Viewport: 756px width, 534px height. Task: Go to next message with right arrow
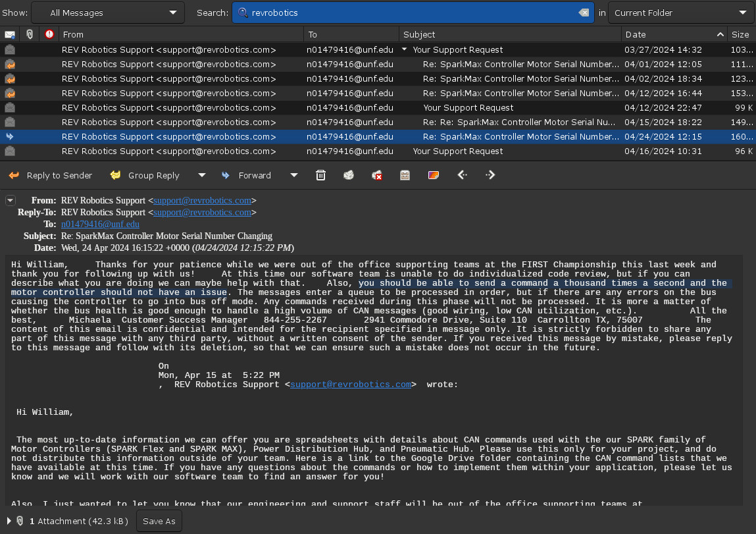(x=490, y=175)
